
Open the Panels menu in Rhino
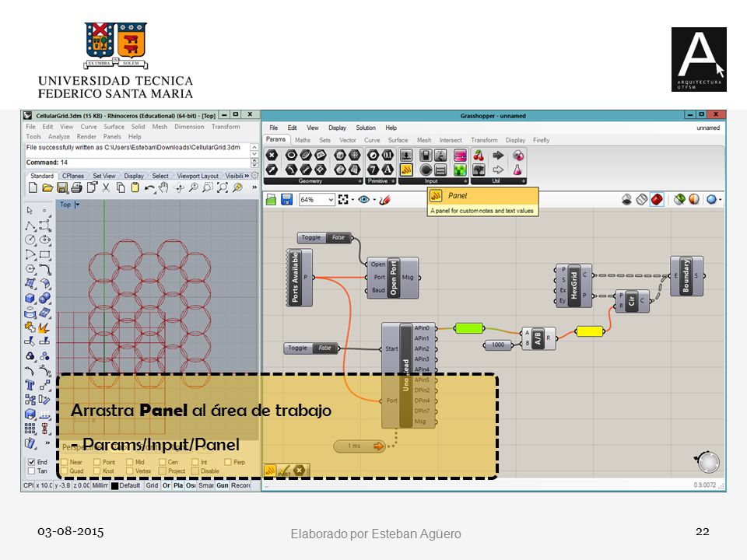click(112, 136)
